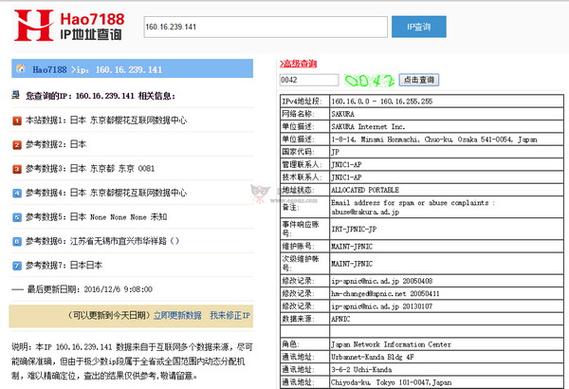Click the Hao7188 breadcrumb link
Viewport: 569px width, 389px height.
[x=50, y=69]
